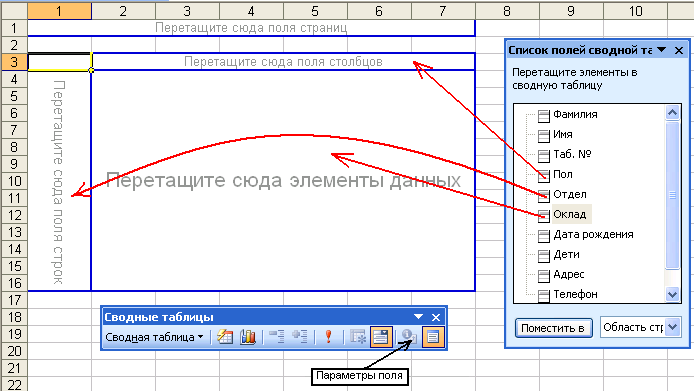
Task: Open the Область строк area dropdown
Action: [673, 327]
